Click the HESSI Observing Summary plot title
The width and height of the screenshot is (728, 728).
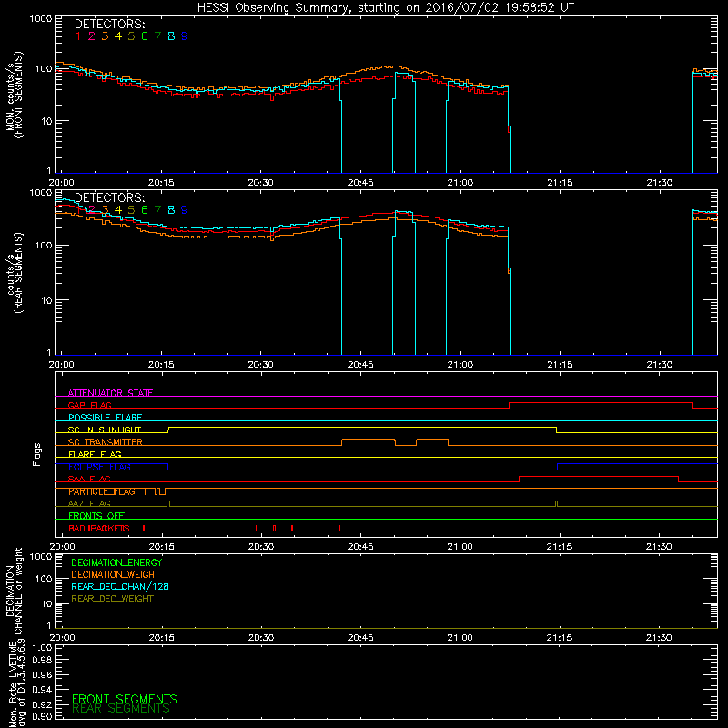click(x=386, y=7)
